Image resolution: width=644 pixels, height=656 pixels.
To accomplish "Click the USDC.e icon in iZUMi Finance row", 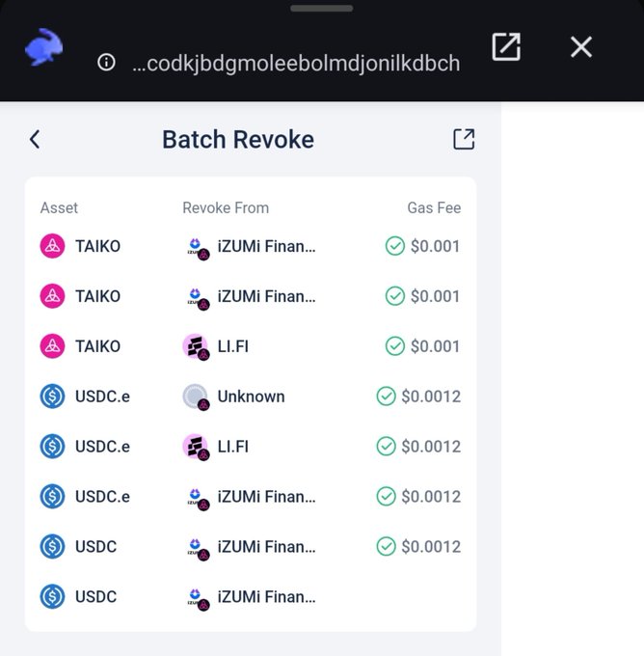I will click(52, 496).
